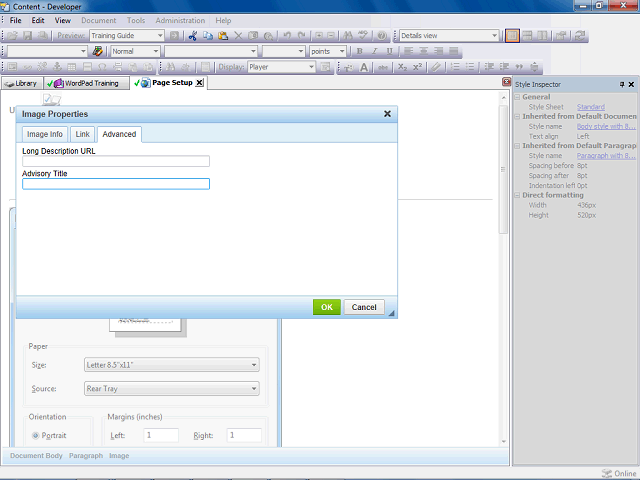Toggle Underline formatting
640x480 pixels.
click(x=389, y=51)
